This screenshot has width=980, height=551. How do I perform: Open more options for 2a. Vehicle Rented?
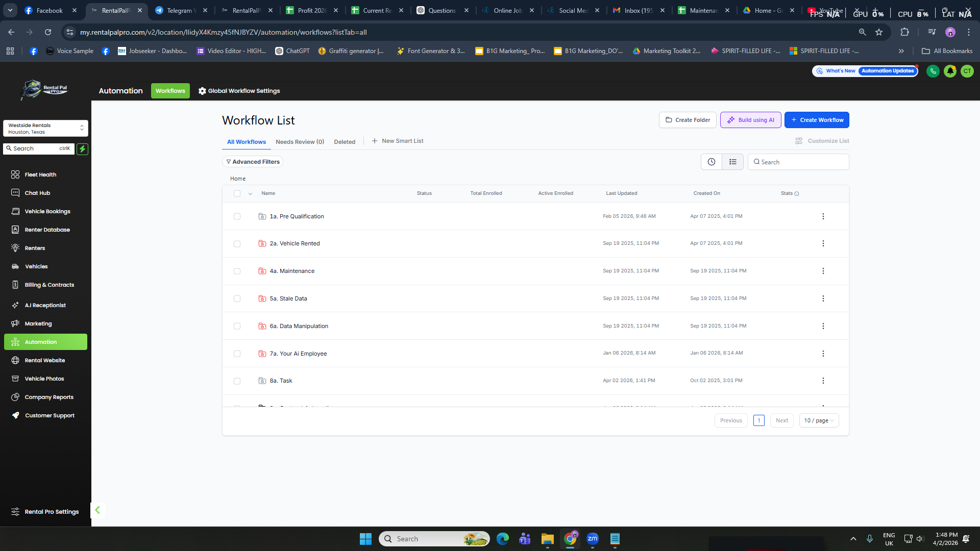click(823, 243)
